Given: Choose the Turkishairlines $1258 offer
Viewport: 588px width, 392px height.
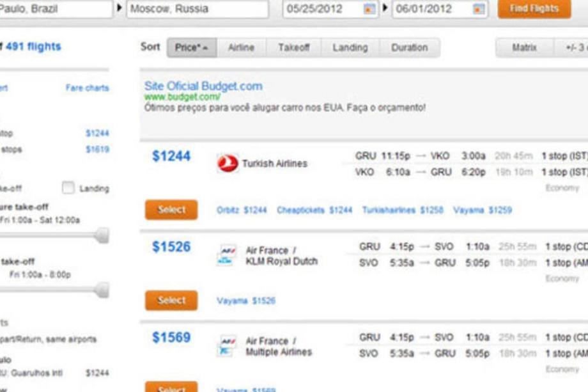Looking at the screenshot, I should pos(403,210).
